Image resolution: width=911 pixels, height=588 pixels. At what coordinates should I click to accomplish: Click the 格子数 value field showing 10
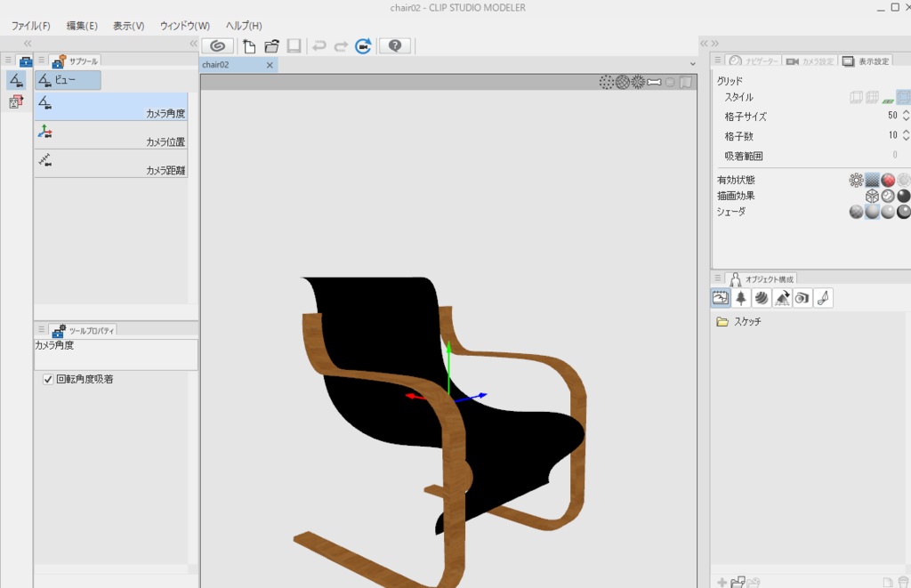pos(893,135)
